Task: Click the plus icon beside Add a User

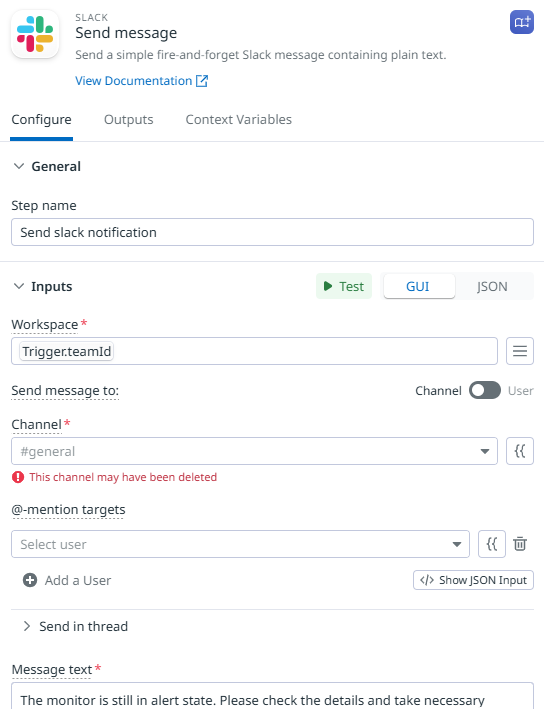Action: pos(30,580)
